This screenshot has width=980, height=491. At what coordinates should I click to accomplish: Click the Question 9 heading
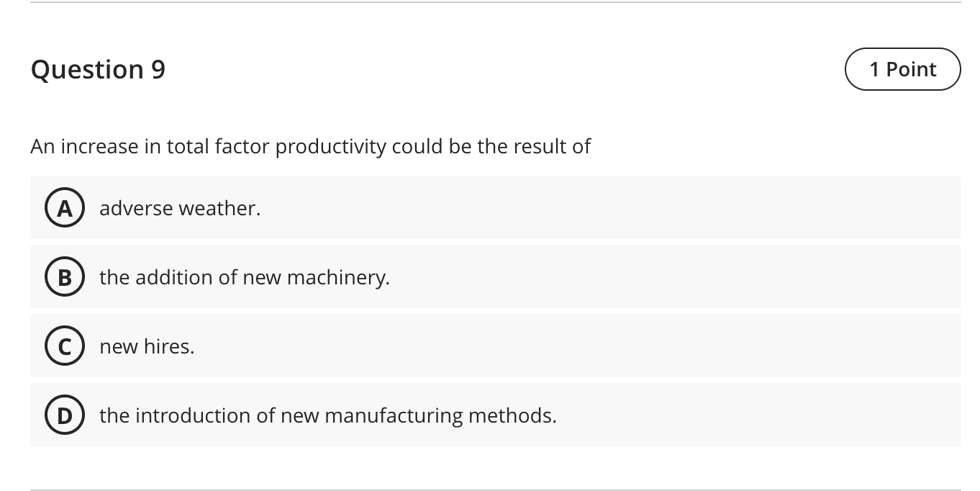tap(97, 69)
